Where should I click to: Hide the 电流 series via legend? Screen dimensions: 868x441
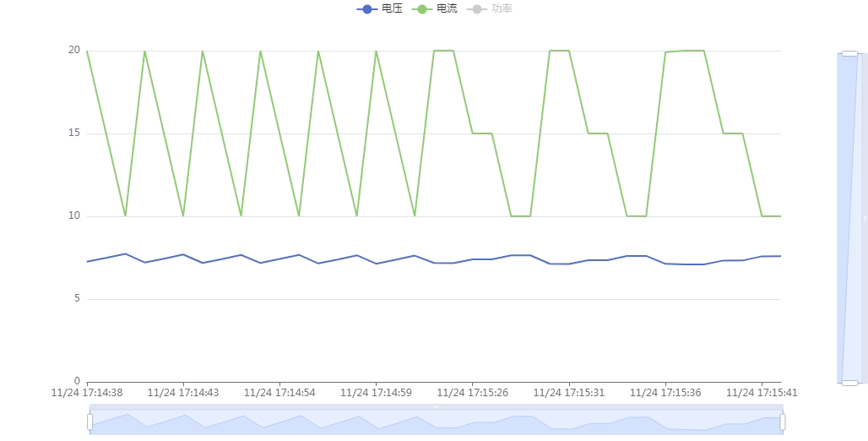click(435, 8)
